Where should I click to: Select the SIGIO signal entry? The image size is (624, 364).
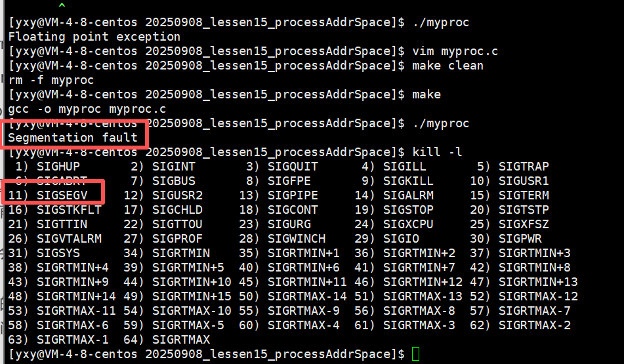coord(386,239)
